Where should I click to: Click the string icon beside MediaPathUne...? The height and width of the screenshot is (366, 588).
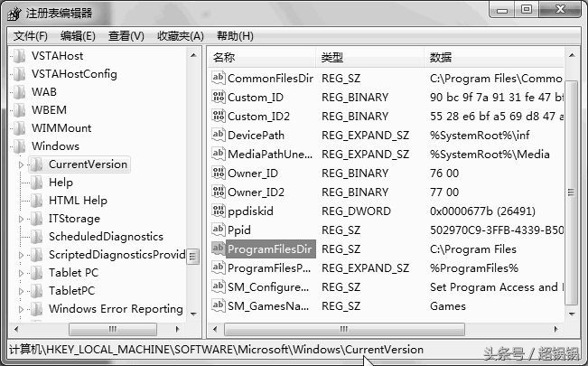(219, 154)
